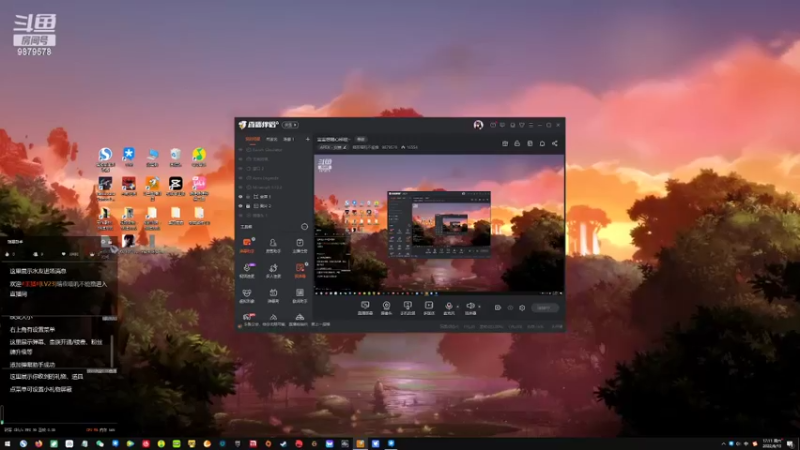
Task: Open the CapCut desktop icon
Action: pos(176,186)
